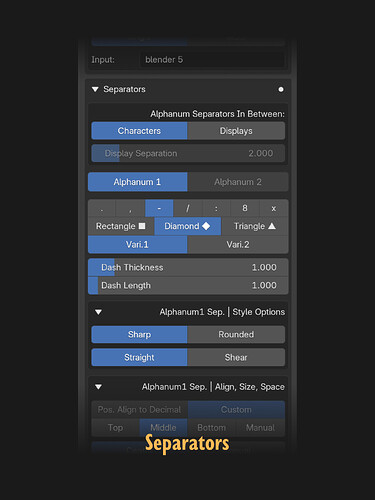Collapse the Separators panel
The image size is (375, 500).
pyautogui.click(x=95, y=89)
